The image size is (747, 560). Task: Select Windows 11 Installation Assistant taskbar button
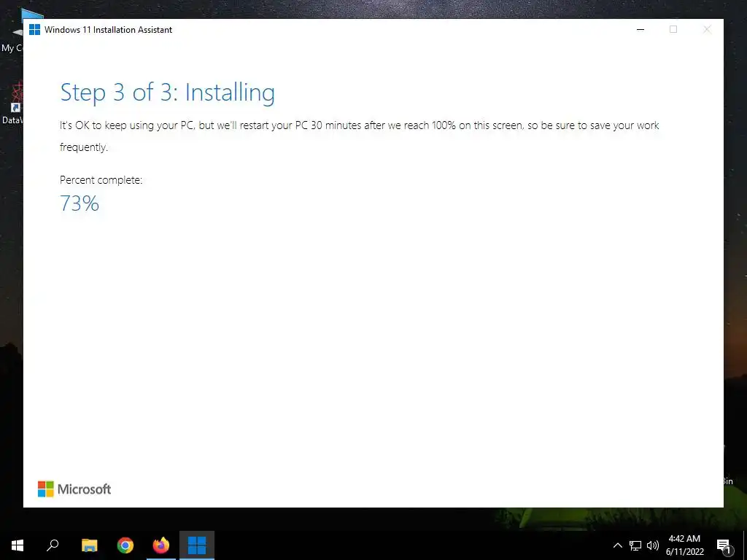[x=197, y=545]
